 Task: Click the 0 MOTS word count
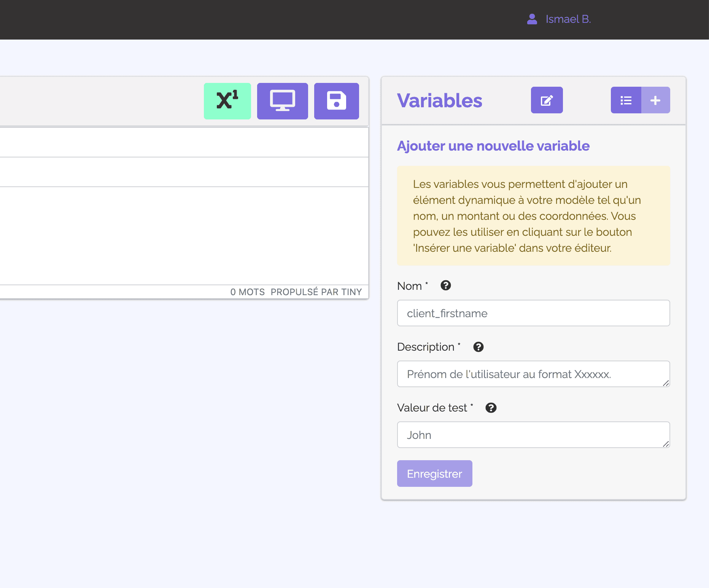coord(247,292)
